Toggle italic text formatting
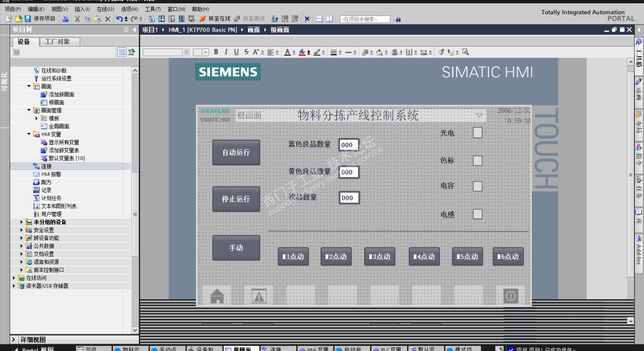Image resolution: width=644 pixels, height=351 pixels. pos(226,52)
